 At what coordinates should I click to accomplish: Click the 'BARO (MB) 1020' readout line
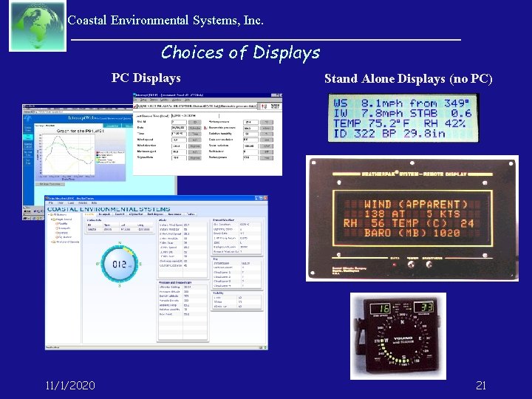tap(412, 233)
